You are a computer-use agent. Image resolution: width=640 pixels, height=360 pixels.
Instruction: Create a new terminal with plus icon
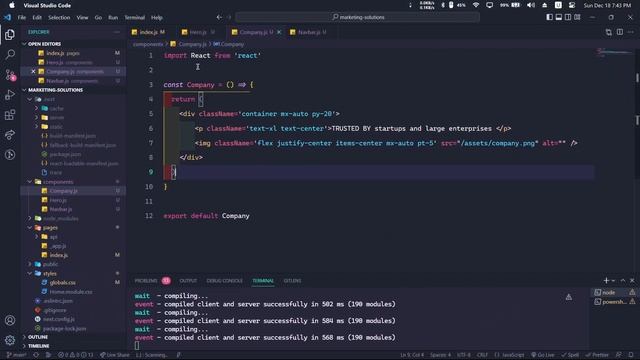606,280
